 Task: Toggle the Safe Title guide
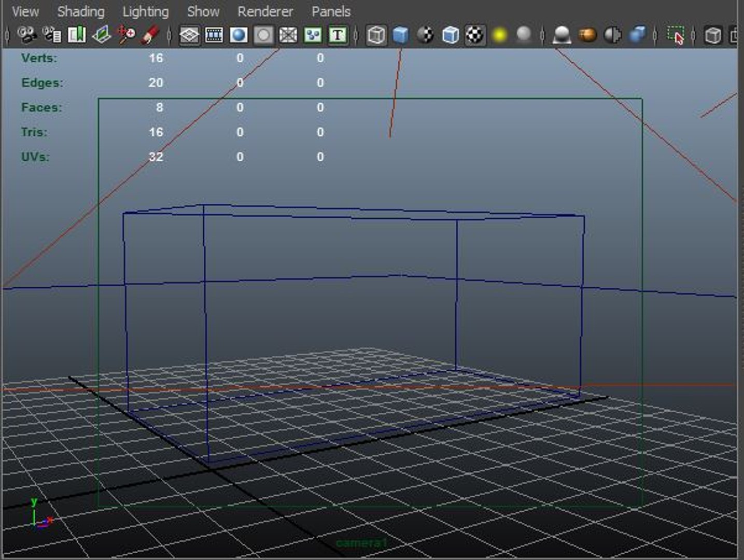[x=338, y=35]
